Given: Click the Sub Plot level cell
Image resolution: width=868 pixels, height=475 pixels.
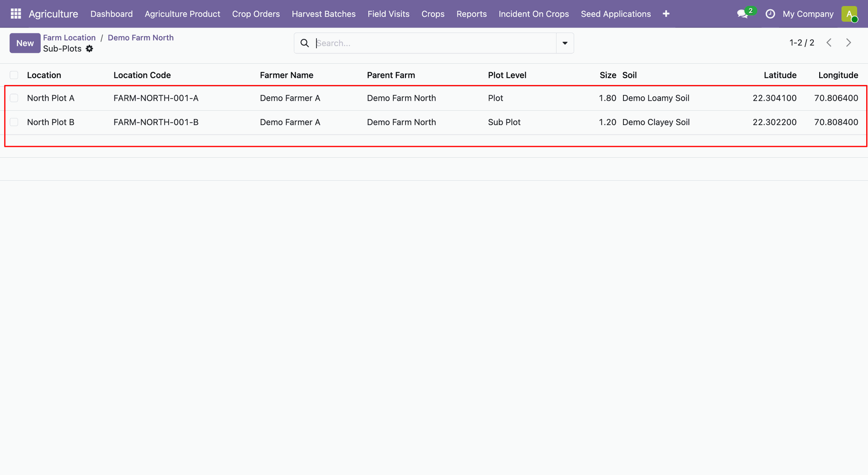Looking at the screenshot, I should [504, 122].
